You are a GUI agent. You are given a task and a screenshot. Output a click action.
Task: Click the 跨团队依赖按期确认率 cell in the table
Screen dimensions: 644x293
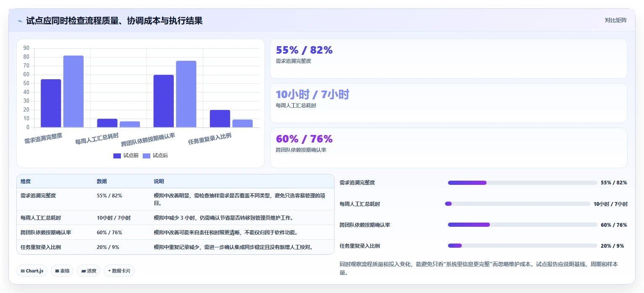tap(46, 233)
